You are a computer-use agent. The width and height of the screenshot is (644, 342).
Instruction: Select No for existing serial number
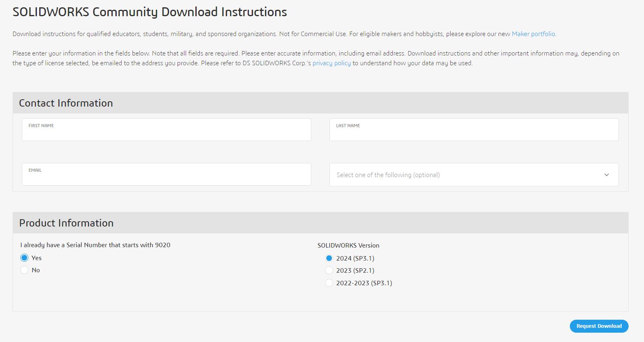24,270
